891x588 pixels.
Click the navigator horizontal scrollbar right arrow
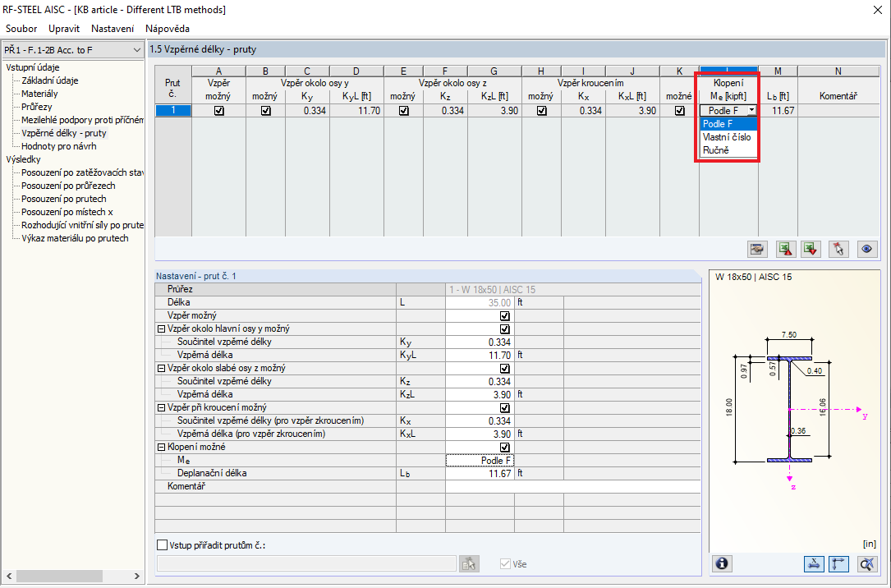click(x=137, y=576)
